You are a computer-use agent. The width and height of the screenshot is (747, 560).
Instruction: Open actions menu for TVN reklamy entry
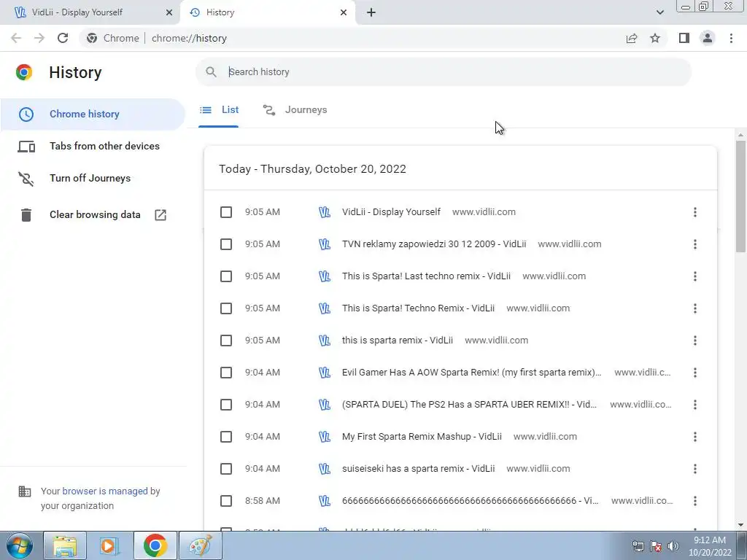click(x=695, y=244)
